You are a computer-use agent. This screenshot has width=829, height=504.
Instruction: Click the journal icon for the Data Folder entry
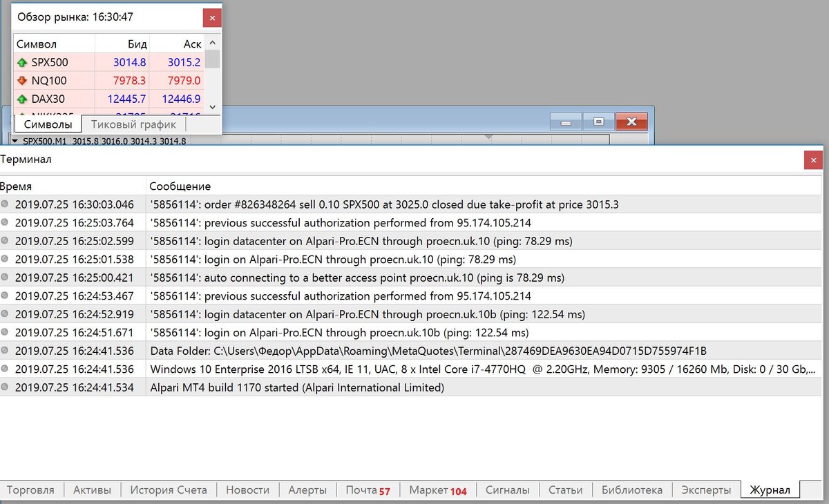point(5,350)
